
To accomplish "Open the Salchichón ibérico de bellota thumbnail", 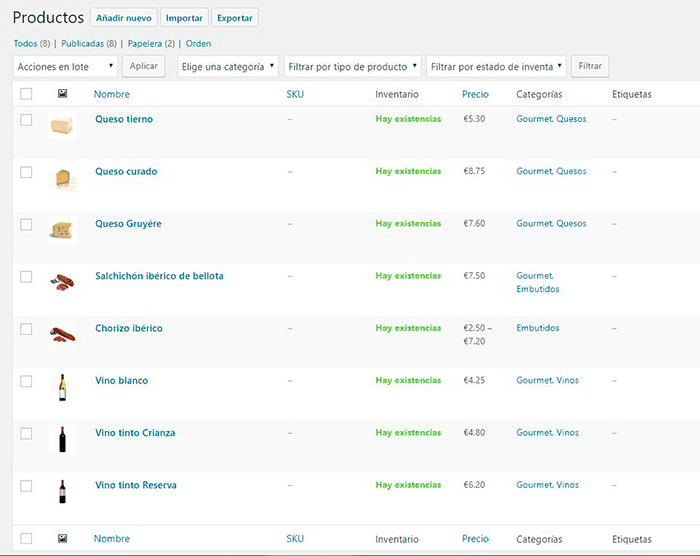I will pyautogui.click(x=62, y=282).
